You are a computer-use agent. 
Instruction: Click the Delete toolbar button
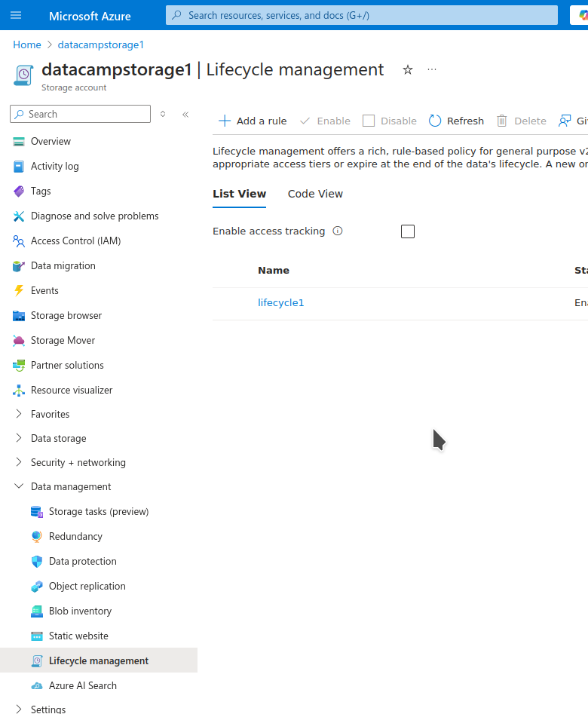tap(522, 121)
